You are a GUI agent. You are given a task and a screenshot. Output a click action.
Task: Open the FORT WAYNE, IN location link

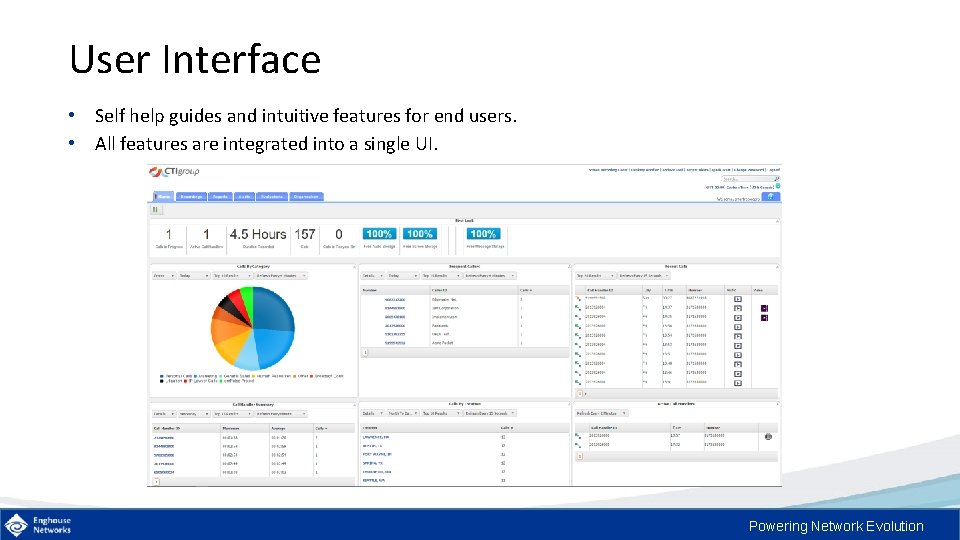[x=377, y=454]
